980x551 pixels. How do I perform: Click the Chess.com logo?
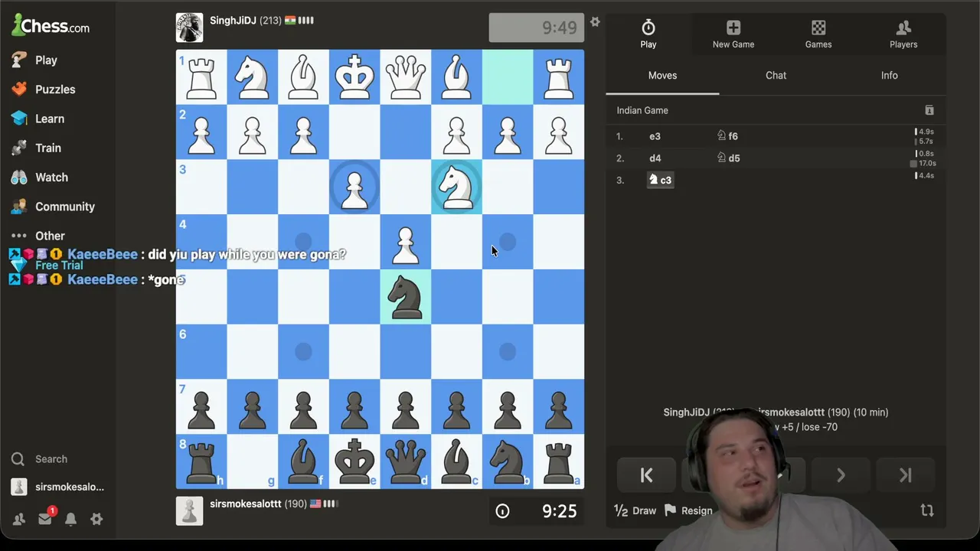[x=51, y=25]
